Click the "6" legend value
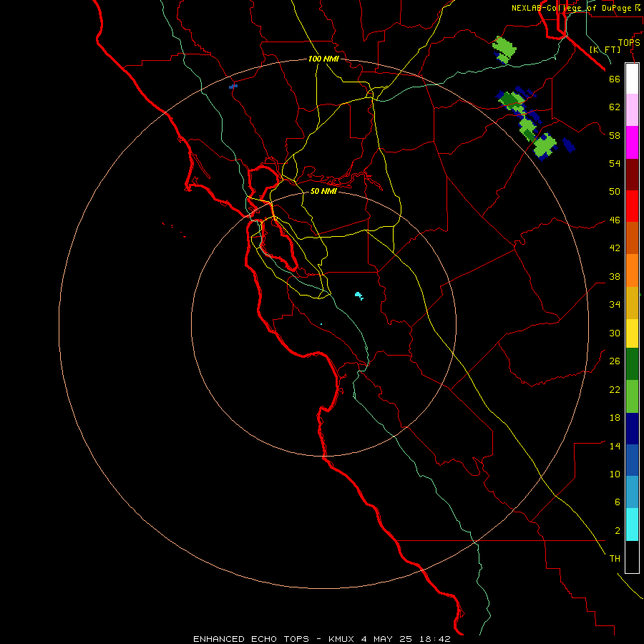The height and width of the screenshot is (644, 644). (617, 502)
